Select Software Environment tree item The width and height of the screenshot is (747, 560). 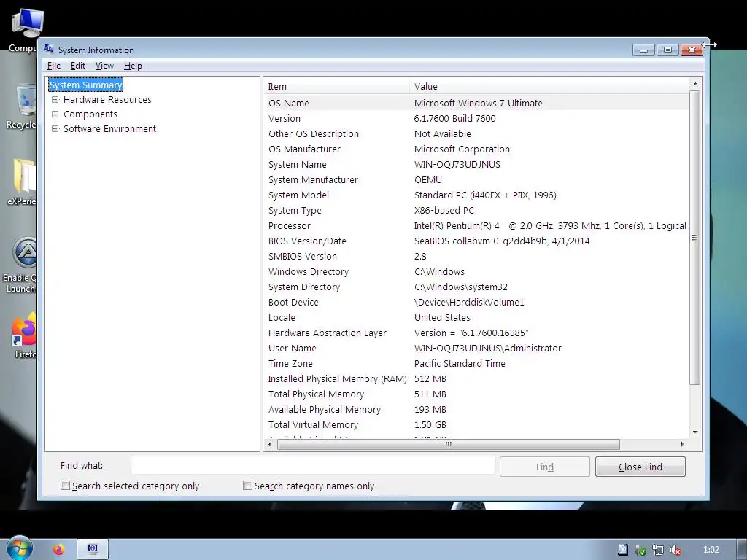(109, 128)
